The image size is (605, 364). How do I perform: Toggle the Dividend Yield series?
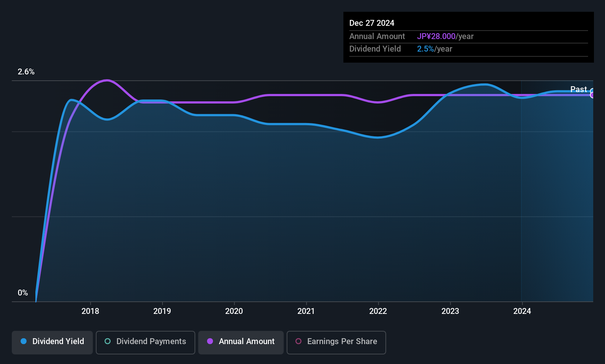pos(52,343)
